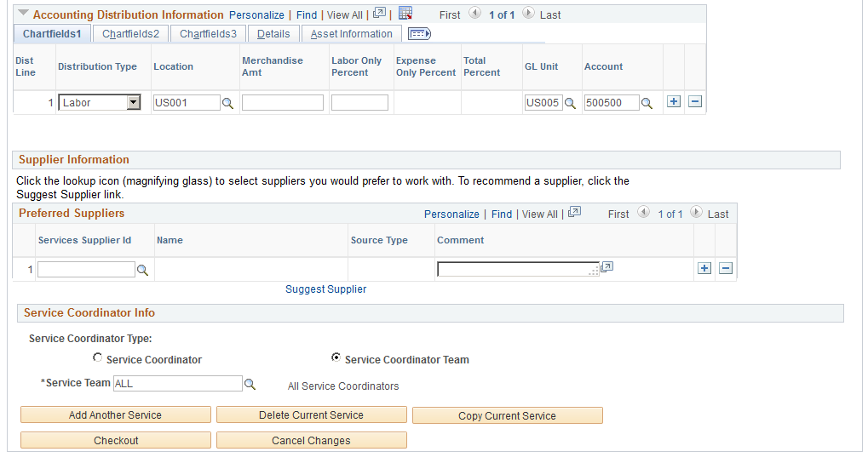
Task: Delete the distribution line row
Action: tap(695, 102)
